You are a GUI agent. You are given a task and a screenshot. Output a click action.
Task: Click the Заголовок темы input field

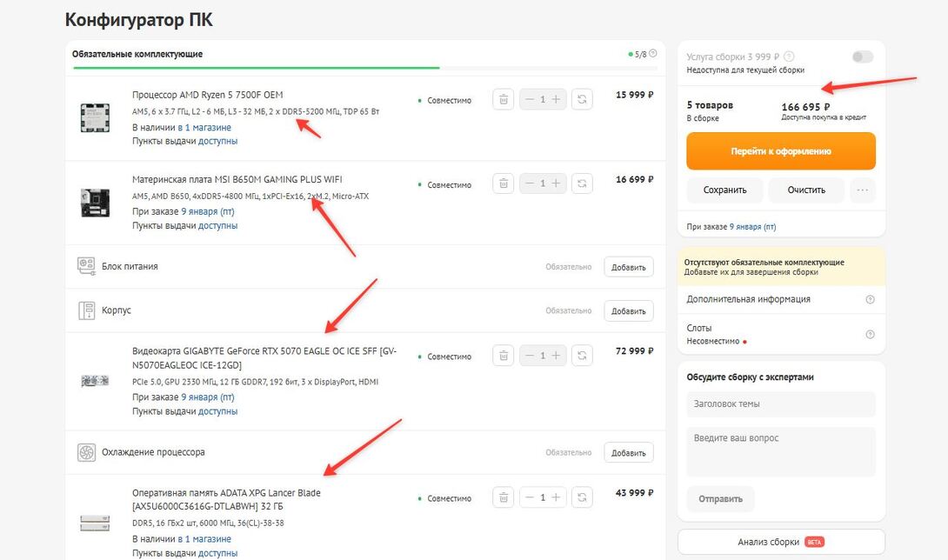click(x=780, y=403)
